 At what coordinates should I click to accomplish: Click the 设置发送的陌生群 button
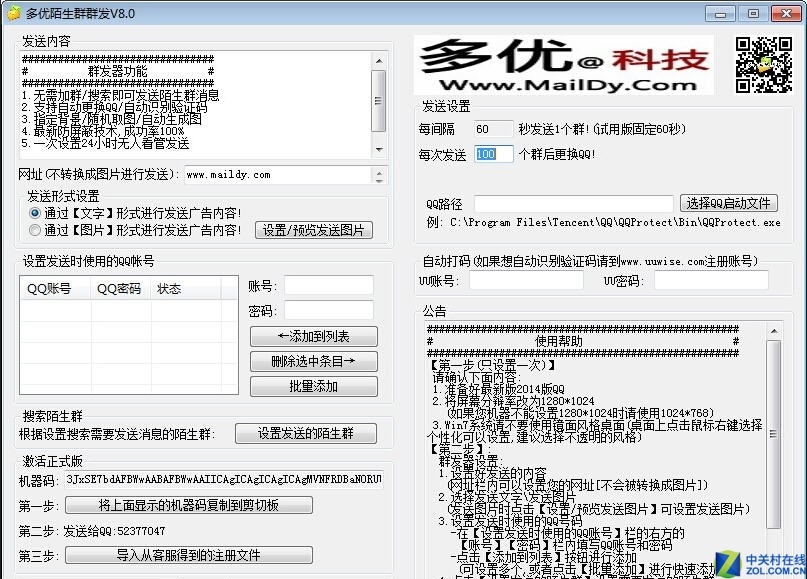click(x=306, y=433)
